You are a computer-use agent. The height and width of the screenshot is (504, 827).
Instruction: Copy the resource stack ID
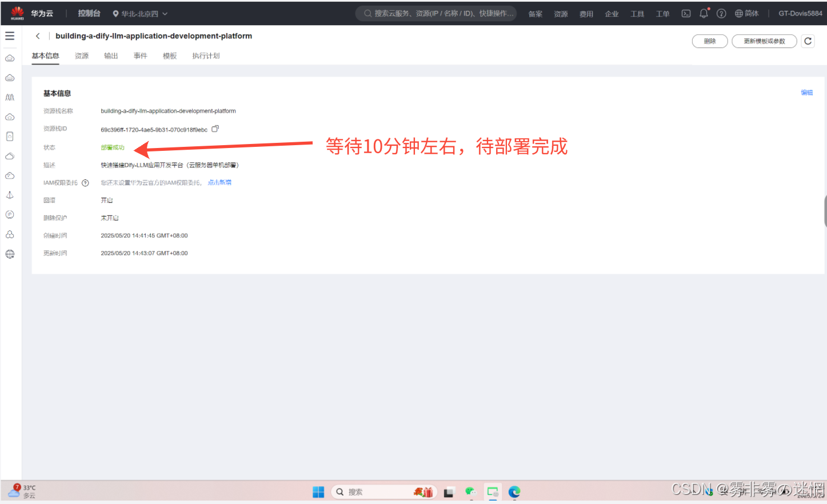pos(215,129)
